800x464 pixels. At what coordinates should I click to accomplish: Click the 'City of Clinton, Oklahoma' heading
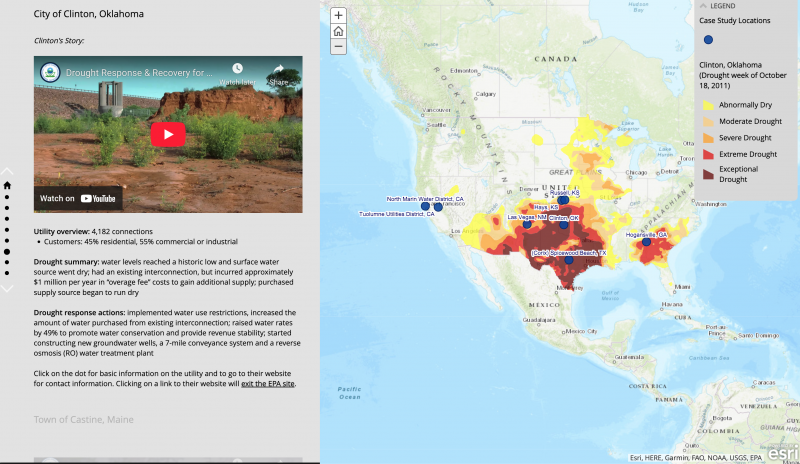tap(89, 14)
